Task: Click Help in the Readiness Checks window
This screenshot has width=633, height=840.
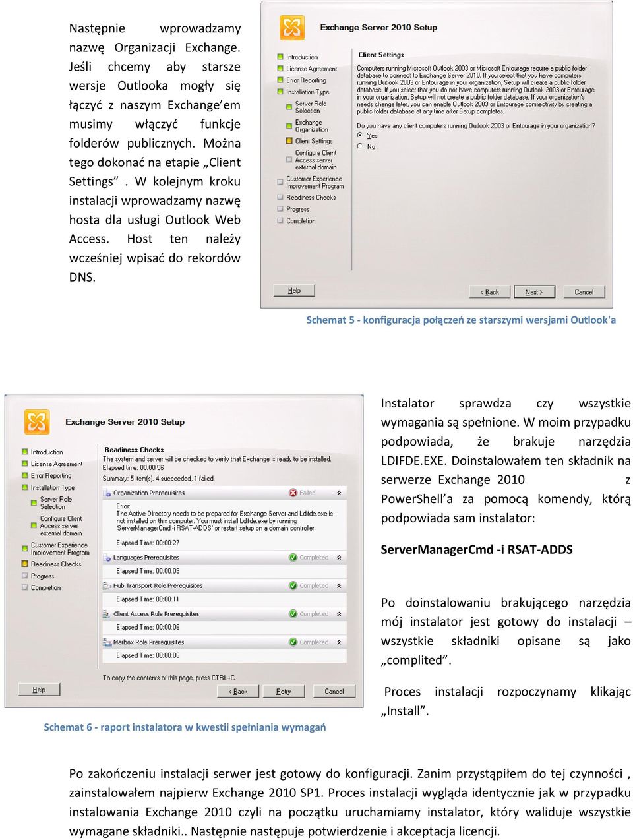Action: coord(39,690)
